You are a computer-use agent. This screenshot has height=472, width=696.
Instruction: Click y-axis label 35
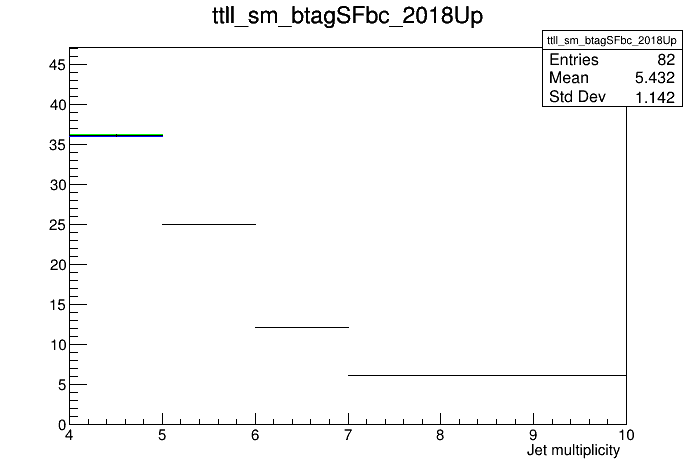(57, 145)
